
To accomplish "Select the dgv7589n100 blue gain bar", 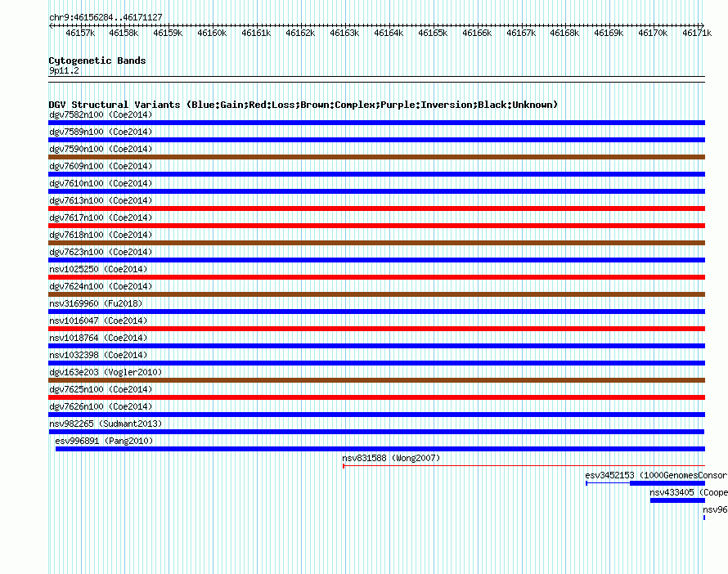I will click(x=376, y=140).
